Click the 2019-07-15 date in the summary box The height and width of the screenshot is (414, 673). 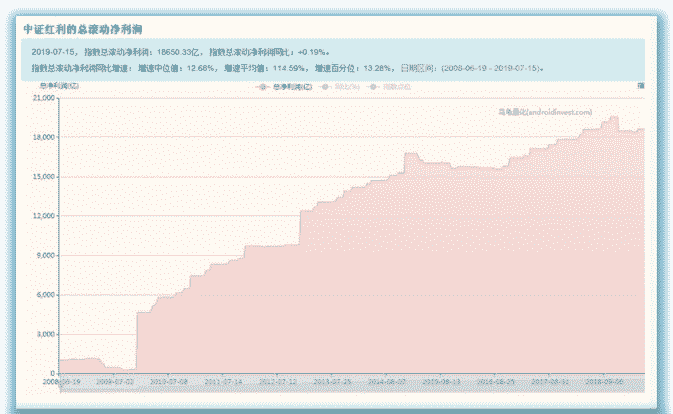click(54, 52)
